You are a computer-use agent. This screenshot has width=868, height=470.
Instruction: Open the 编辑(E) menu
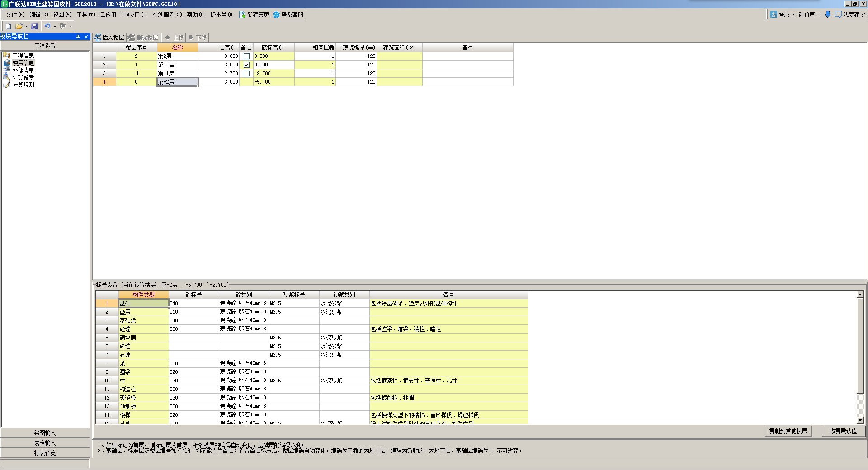pyautogui.click(x=38, y=14)
